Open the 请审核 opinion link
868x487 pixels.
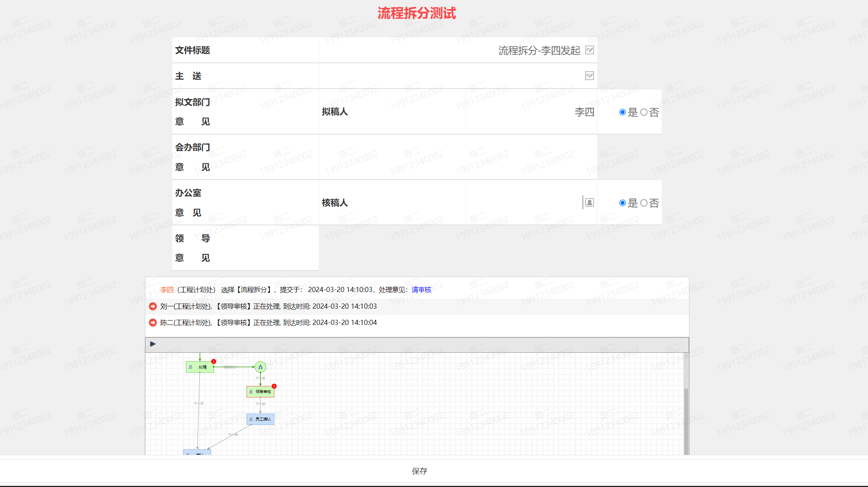coord(421,290)
